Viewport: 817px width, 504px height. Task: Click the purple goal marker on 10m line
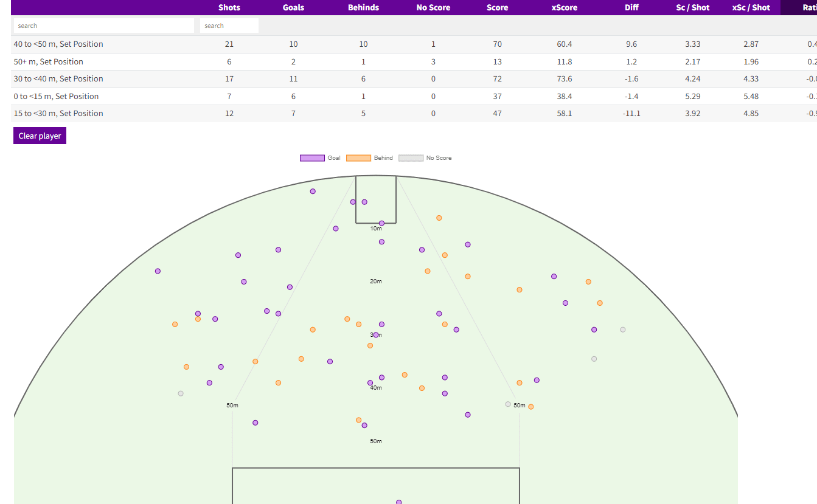381,223
